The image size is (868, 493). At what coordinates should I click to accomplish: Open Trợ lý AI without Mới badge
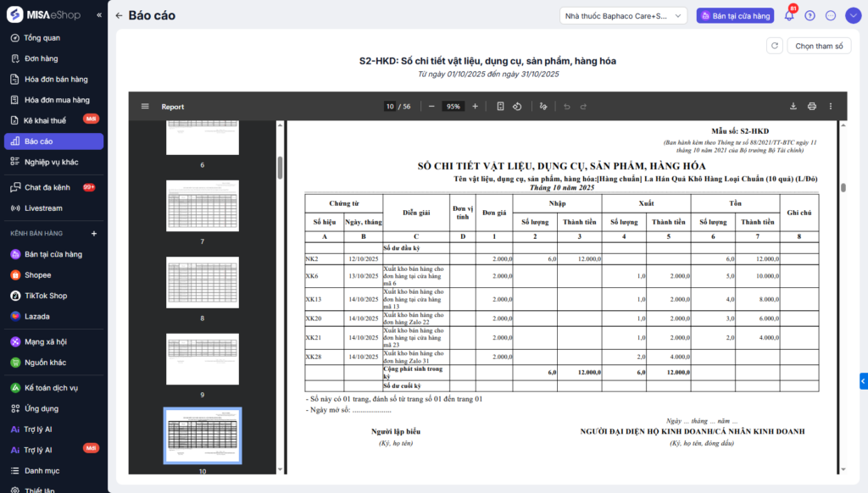pyautogui.click(x=53, y=429)
